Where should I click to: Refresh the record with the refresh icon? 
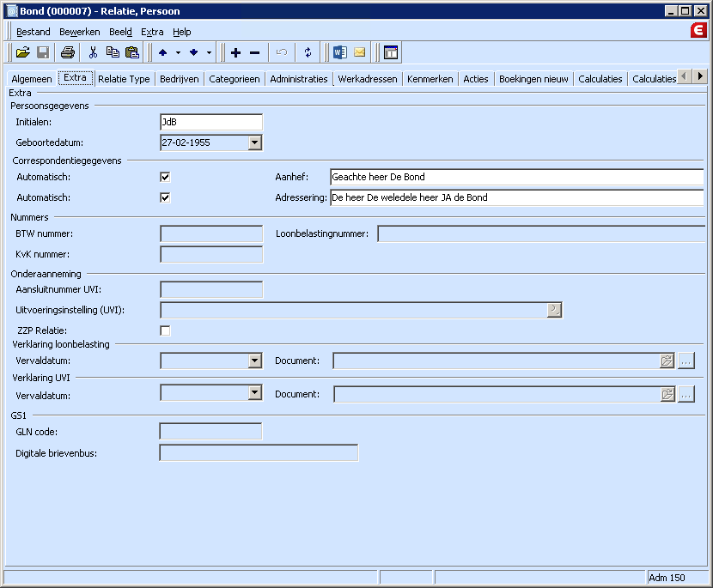pos(308,52)
